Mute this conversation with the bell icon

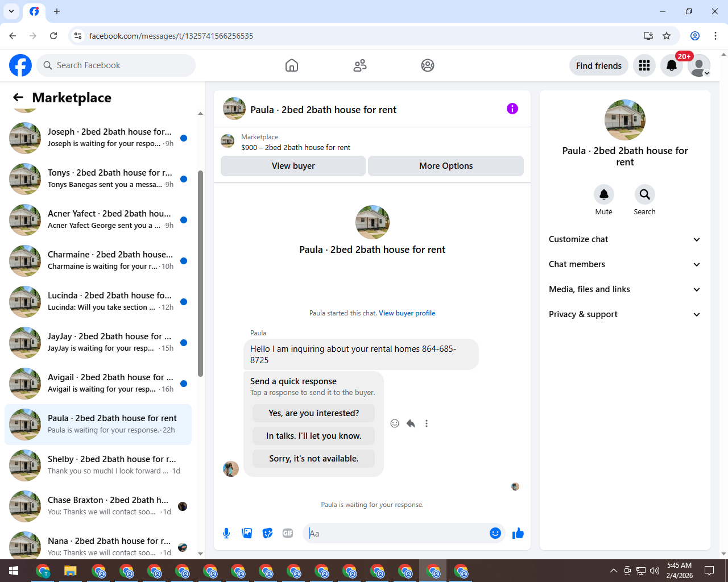point(604,194)
